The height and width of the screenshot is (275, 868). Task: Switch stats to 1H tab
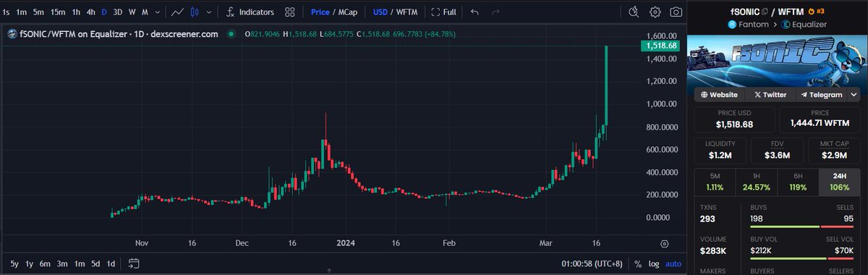757,182
